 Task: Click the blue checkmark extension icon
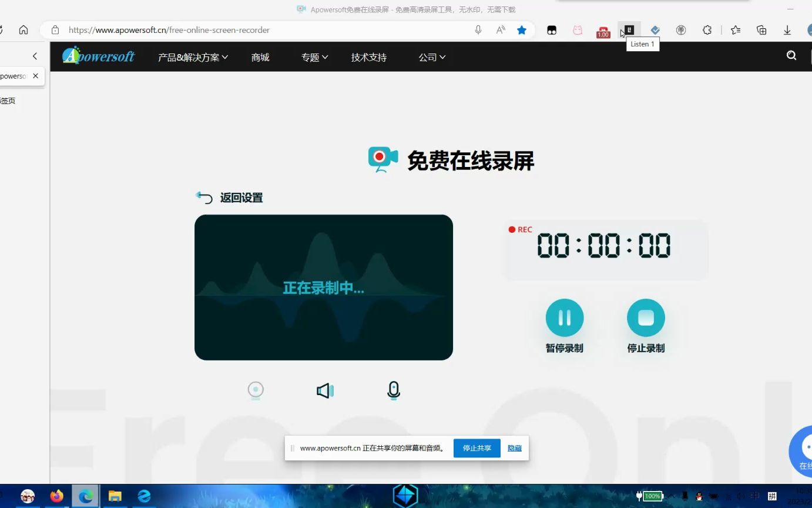click(655, 31)
